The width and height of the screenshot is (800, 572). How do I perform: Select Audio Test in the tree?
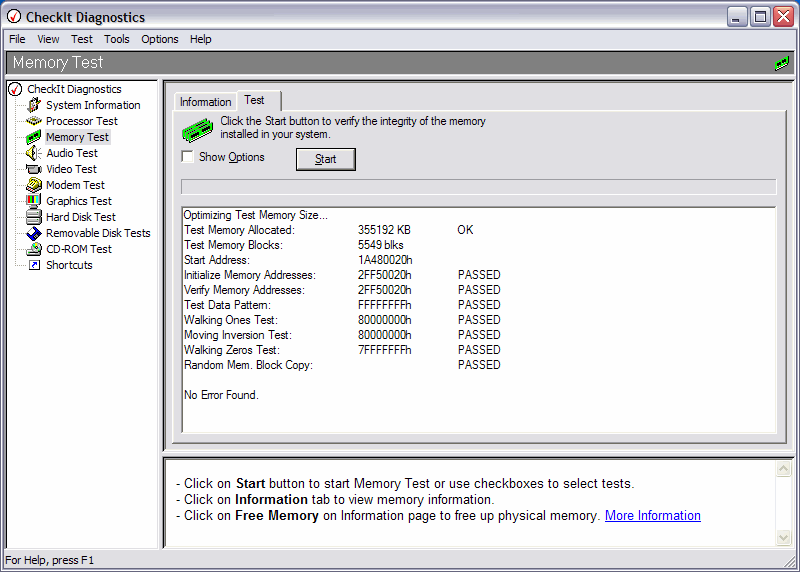[72, 153]
